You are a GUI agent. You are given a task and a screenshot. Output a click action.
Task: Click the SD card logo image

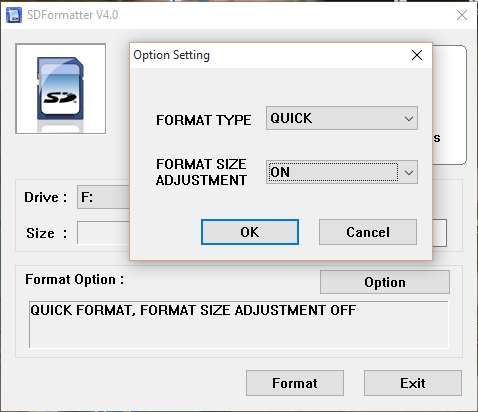click(61, 89)
